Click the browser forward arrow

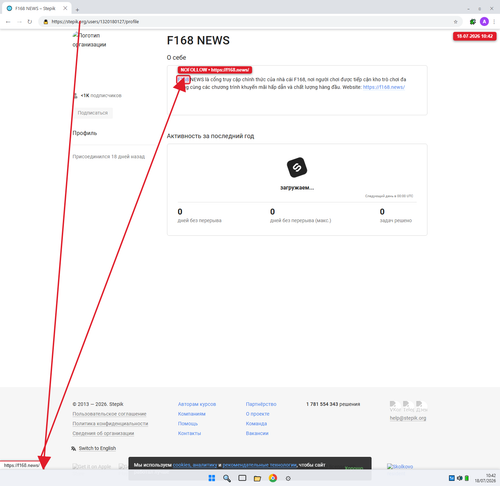[x=19, y=22]
